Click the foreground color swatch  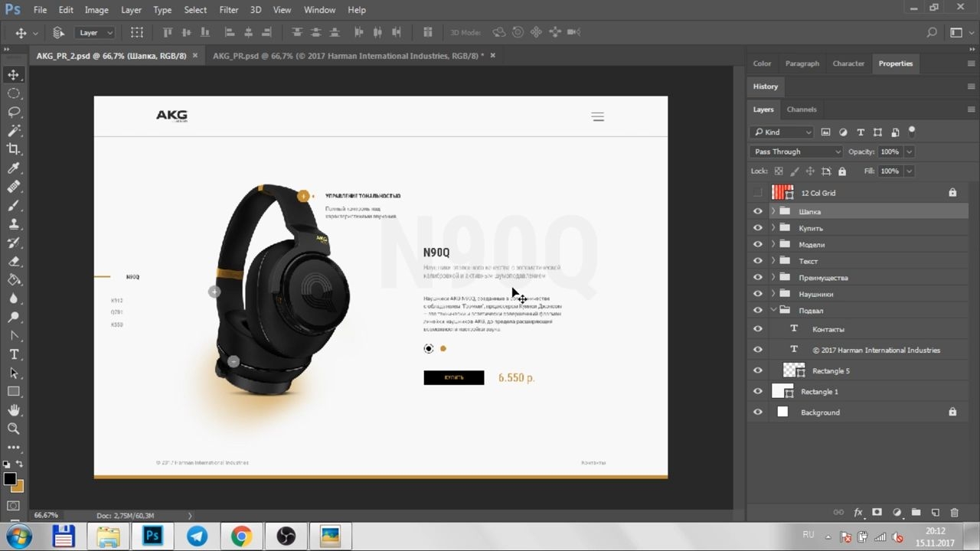pos(10,479)
